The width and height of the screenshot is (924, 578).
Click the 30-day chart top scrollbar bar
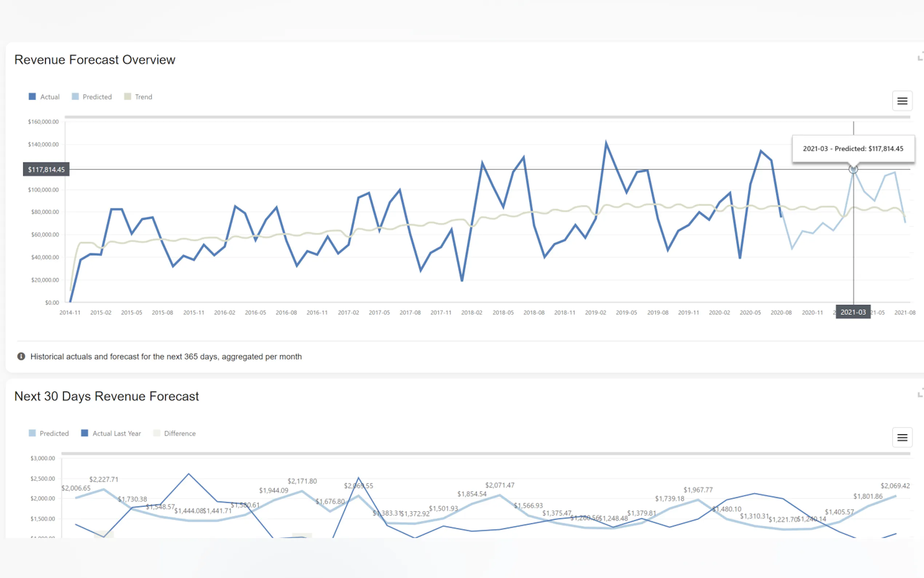[x=485, y=454]
